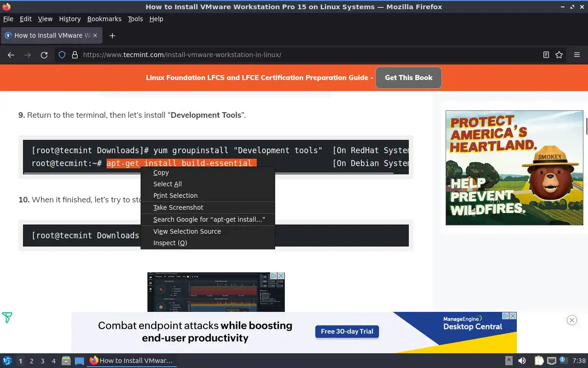Click the page vertical scrollbar thumb
Screen dimensions: 588x368
(x=586, y=126)
